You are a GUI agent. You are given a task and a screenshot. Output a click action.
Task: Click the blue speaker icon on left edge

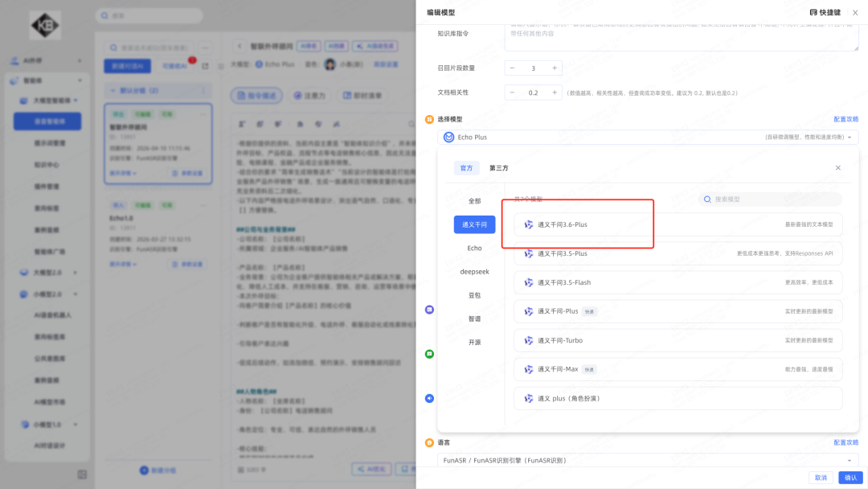[429, 398]
